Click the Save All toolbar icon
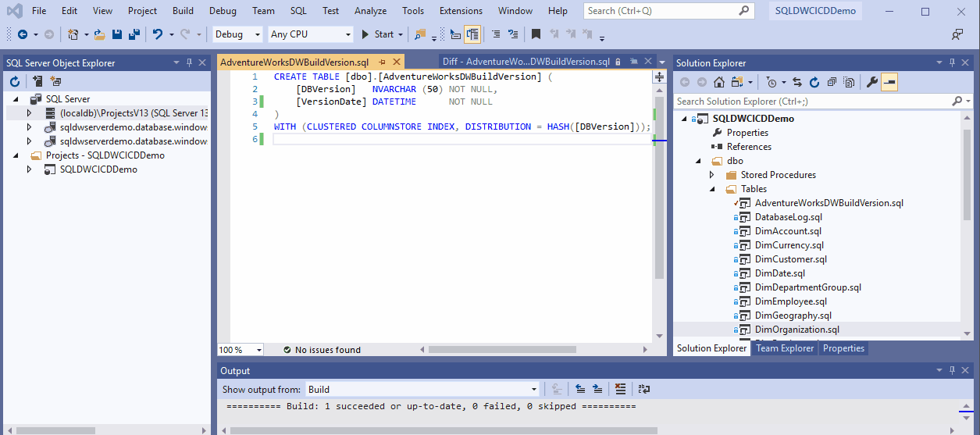The width and height of the screenshot is (980, 435). 134,34
